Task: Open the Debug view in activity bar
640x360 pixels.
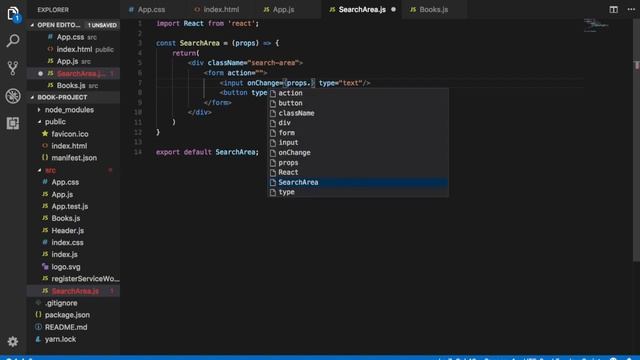Action: (x=13, y=96)
